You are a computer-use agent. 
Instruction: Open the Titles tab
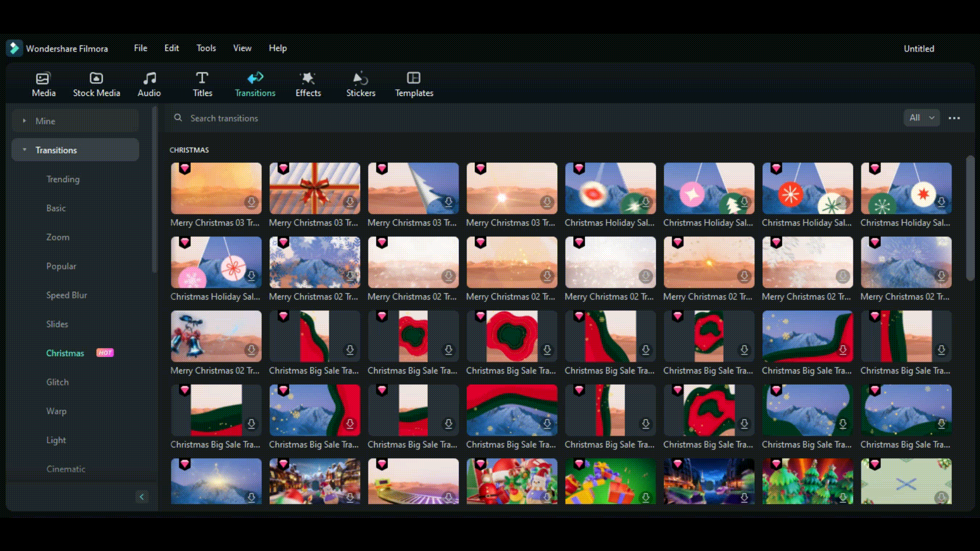[202, 85]
